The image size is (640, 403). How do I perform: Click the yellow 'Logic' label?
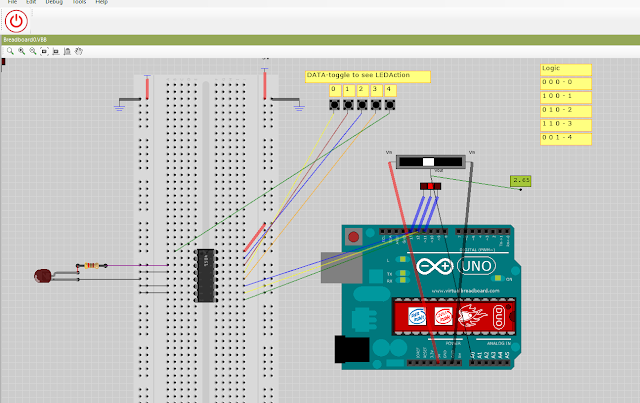pyautogui.click(x=566, y=70)
